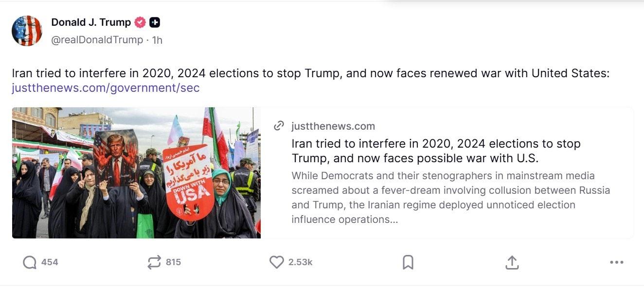The width and height of the screenshot is (644, 287).
Task: Click the Donald J. Trump display name
Action: pyautogui.click(x=91, y=22)
